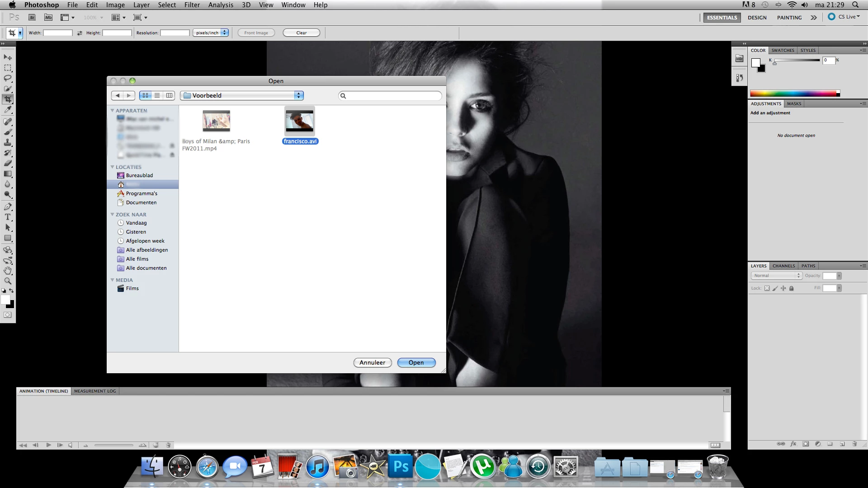The image size is (868, 488).
Task: Collapse the ZOEK NAAR sidebar section
Action: coord(113,215)
